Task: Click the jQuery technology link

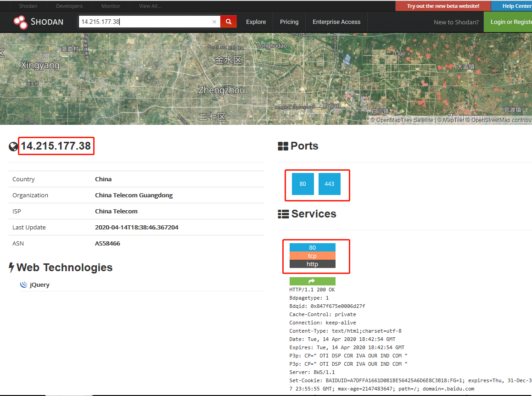Action: (x=39, y=285)
